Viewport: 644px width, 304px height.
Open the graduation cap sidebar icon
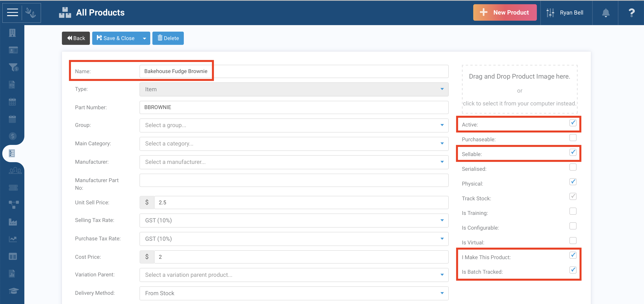(13, 291)
